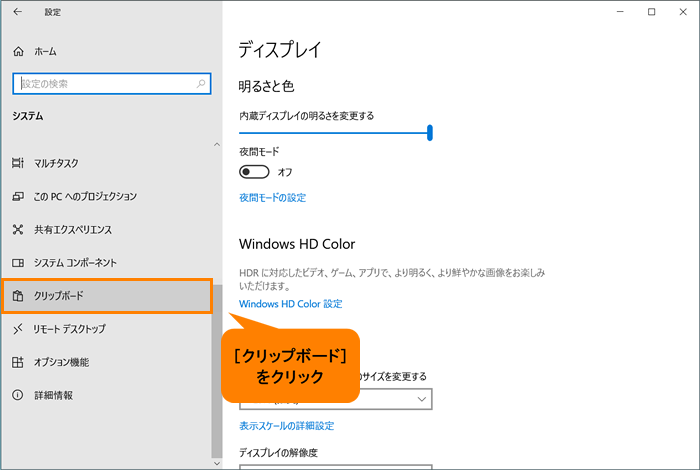Click the クリップボード clipboard icon
Image resolution: width=700 pixels, height=470 pixels.
[x=18, y=295]
